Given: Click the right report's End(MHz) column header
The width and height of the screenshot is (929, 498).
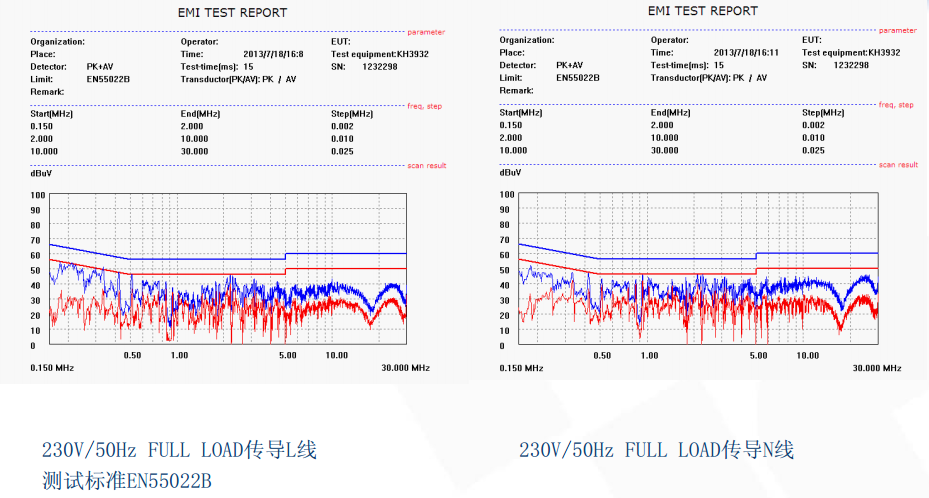Looking at the screenshot, I should (670, 113).
